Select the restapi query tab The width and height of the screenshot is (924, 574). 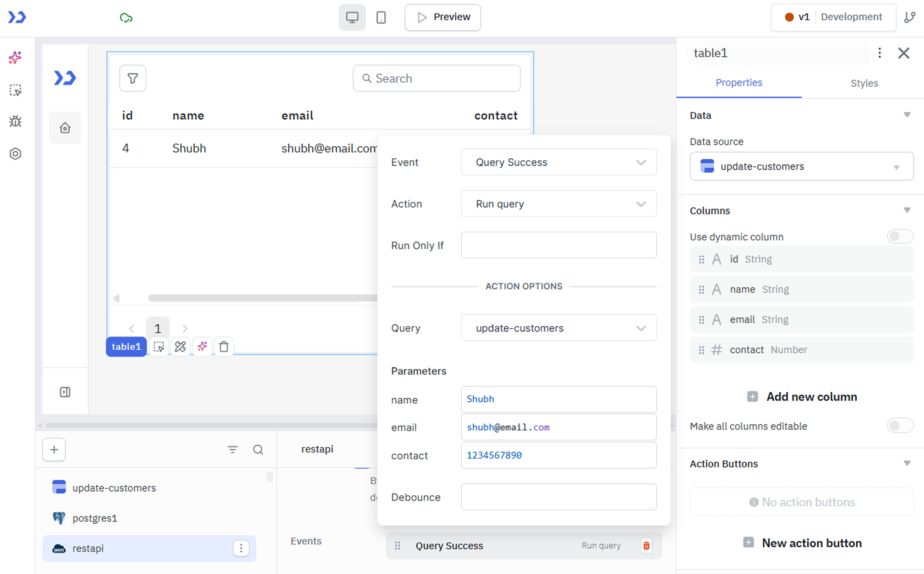317,449
